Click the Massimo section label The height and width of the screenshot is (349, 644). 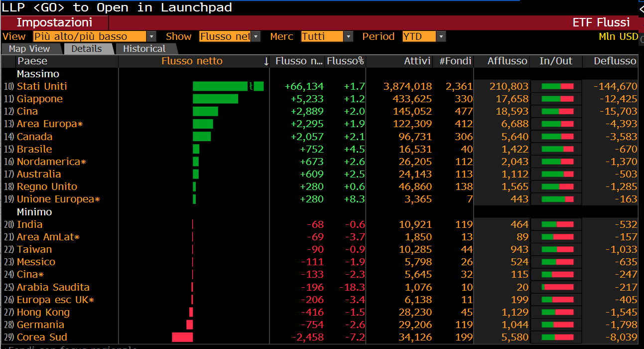pyautogui.click(x=38, y=74)
